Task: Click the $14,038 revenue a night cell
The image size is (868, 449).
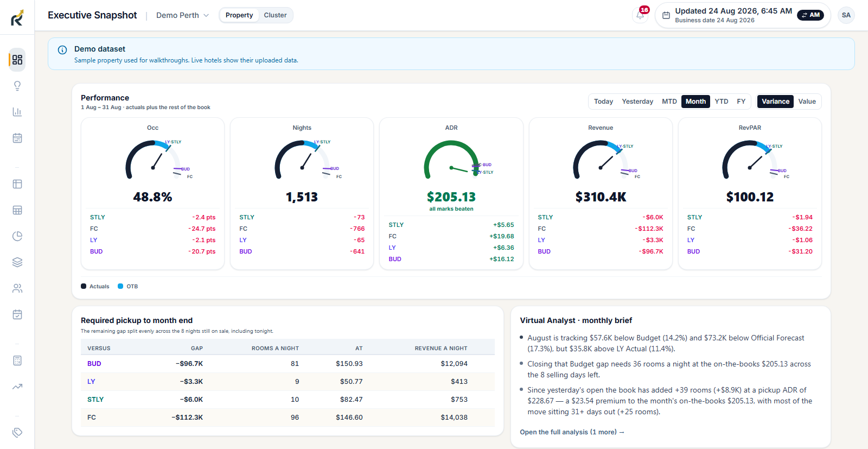Action: pyautogui.click(x=454, y=418)
